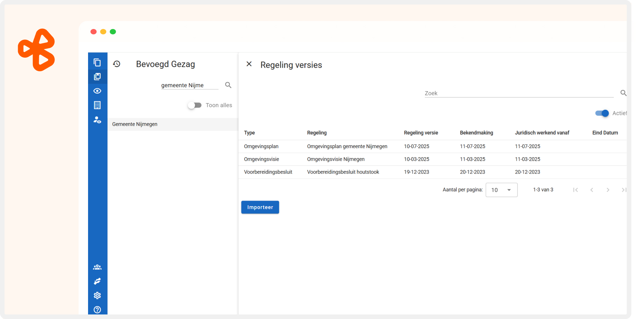The width and height of the screenshot is (644, 319).
Task: Open the groups people icon in sidebar
Action: [x=97, y=267]
